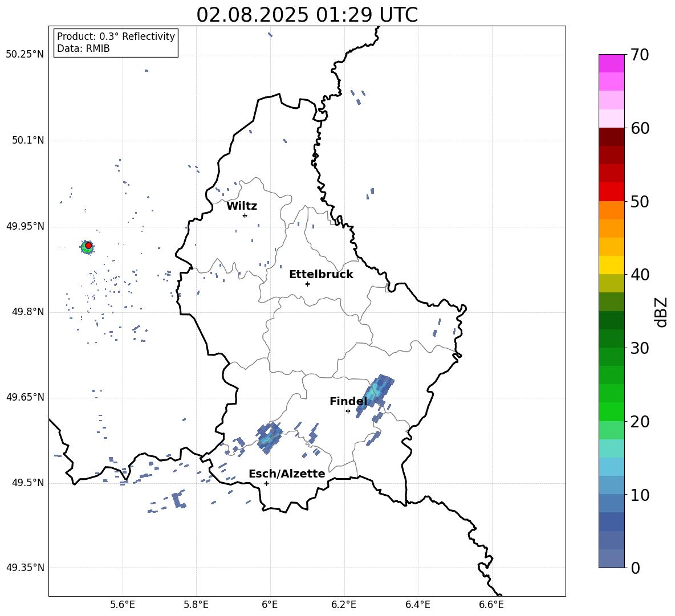This screenshot has height=616, width=675.
Task: Click the 6°E longitude label
Action: point(270,605)
